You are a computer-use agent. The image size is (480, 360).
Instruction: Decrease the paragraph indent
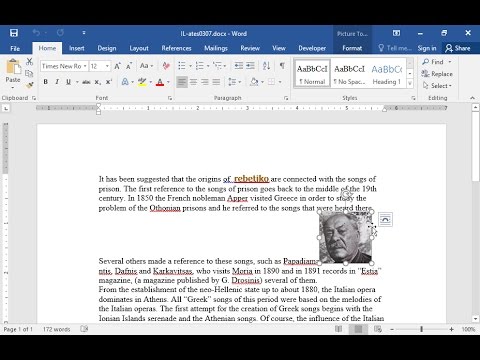tap(238, 66)
